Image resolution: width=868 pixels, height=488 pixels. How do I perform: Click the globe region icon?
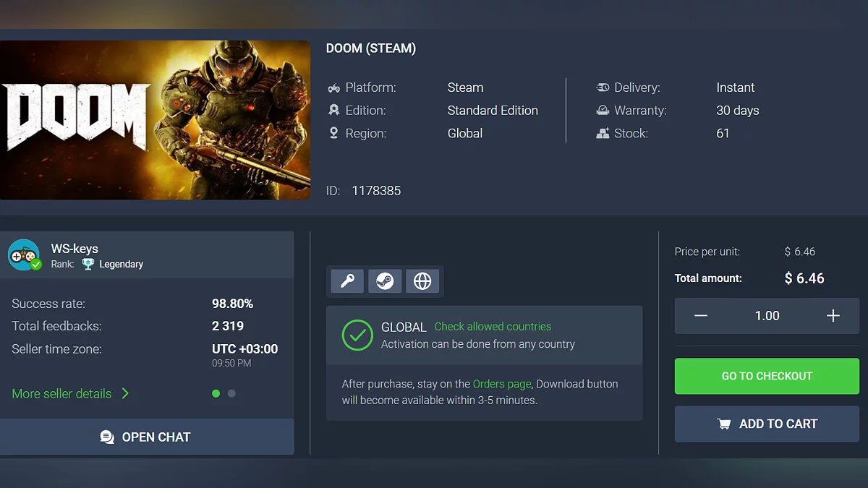pyautogui.click(x=422, y=281)
